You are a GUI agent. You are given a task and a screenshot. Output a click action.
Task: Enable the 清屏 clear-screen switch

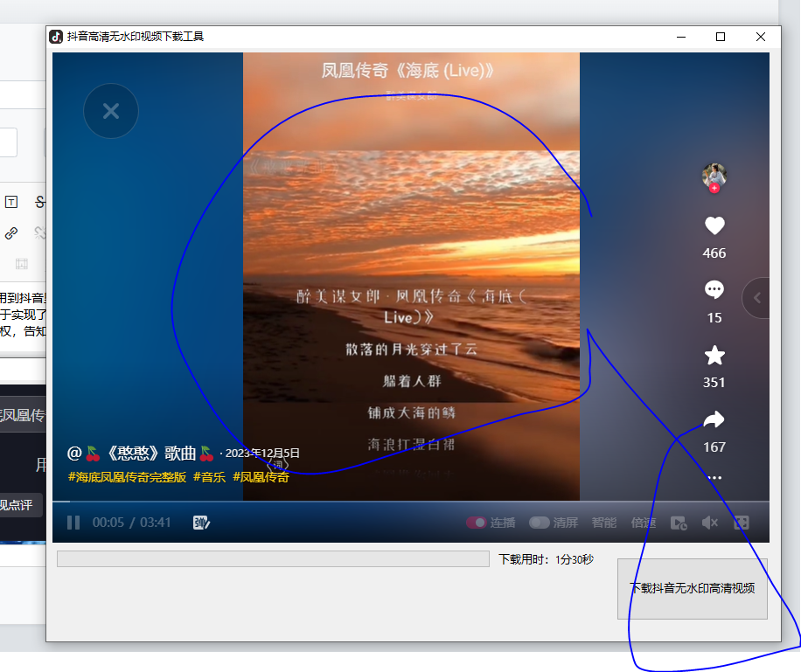[539, 523]
